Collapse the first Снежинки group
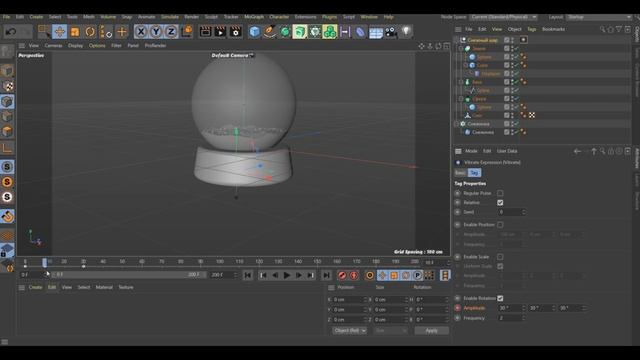The image size is (640, 360). pos(457,124)
